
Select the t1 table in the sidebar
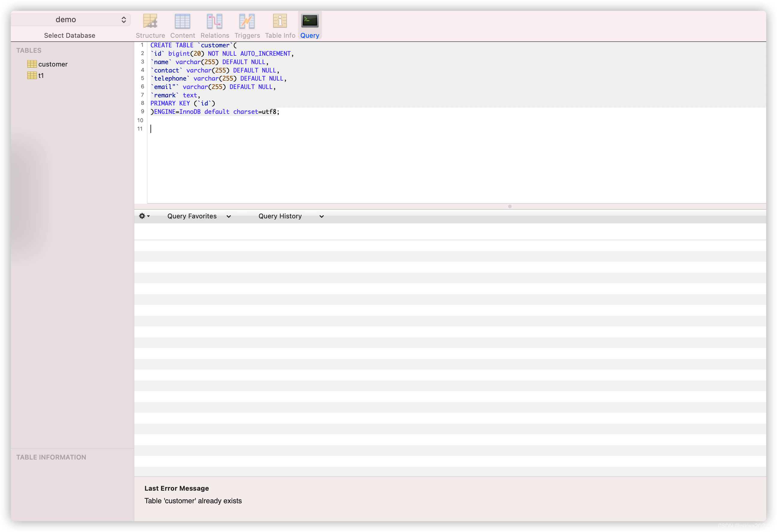[x=40, y=75]
